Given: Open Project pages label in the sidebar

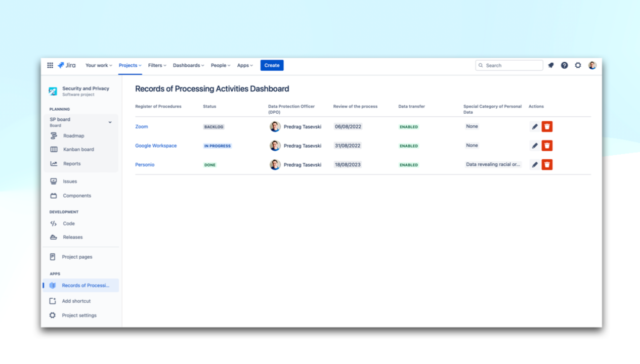Looking at the screenshot, I should point(77,257).
